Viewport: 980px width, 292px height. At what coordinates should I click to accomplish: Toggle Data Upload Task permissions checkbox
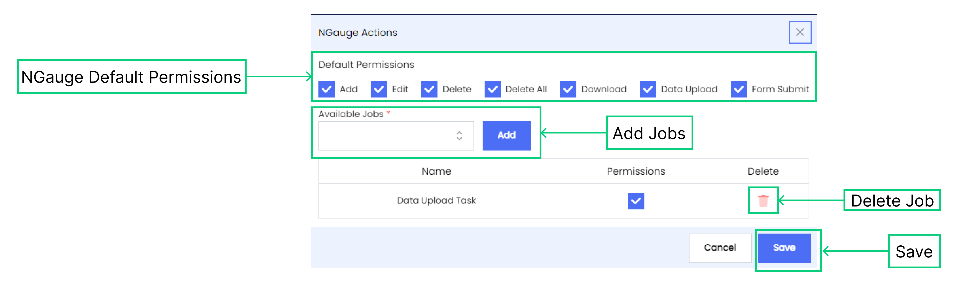pyautogui.click(x=636, y=201)
